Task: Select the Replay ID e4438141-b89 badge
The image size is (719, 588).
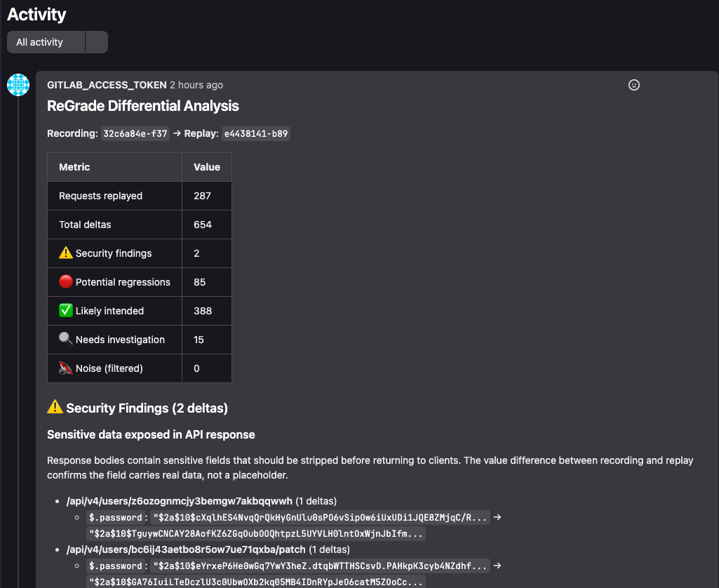Action: pos(256,133)
